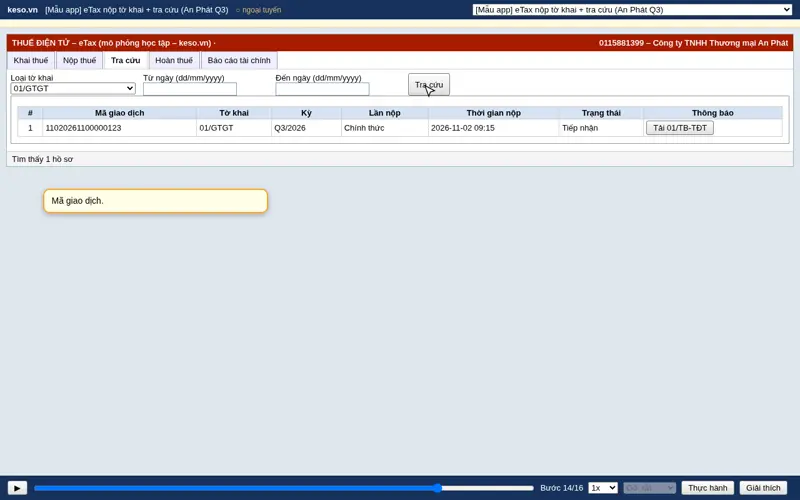Switch to the Nộp thuế tab
Viewport: 800px width, 500px height.
(x=79, y=60)
